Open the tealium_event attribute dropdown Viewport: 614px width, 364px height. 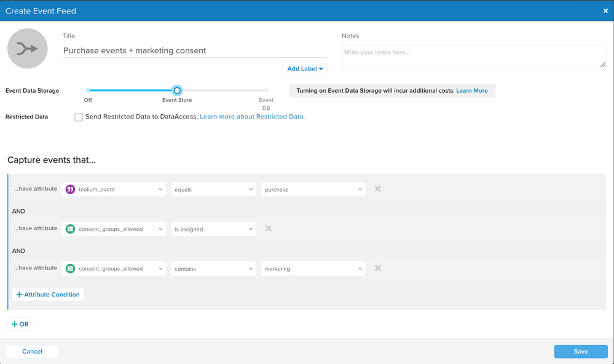[114, 190]
